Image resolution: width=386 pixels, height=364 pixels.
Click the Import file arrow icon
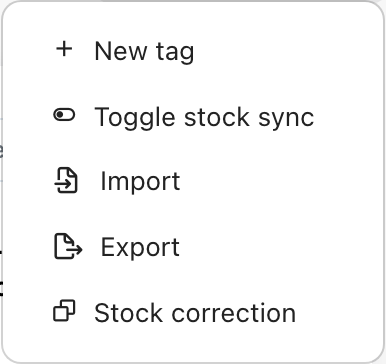pyautogui.click(x=66, y=180)
